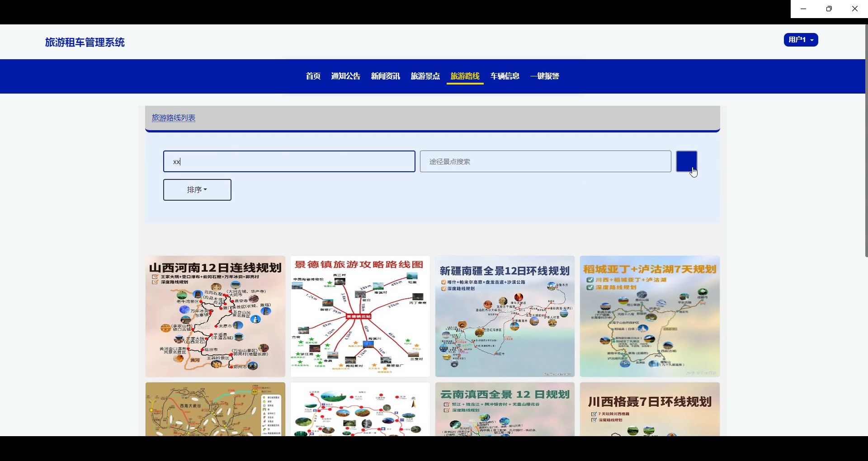Focus the search field containing xx

coord(289,161)
